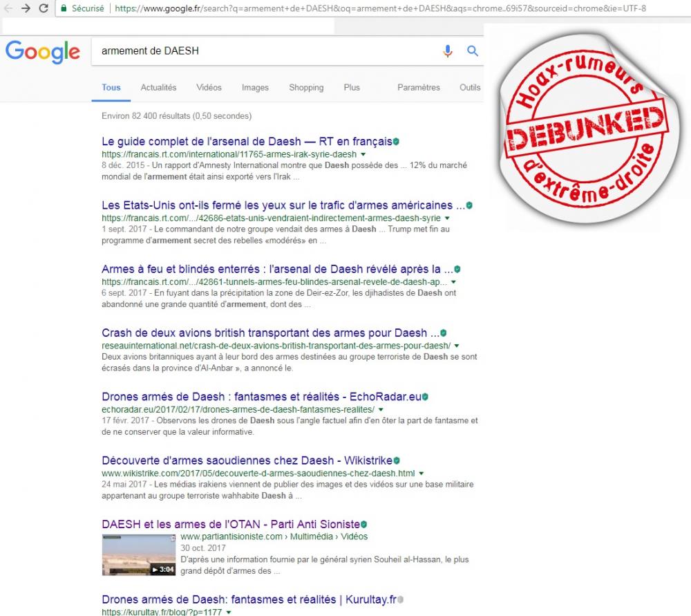Open 'Crash de deux avions british' result
691x616 pixels.
point(271,333)
